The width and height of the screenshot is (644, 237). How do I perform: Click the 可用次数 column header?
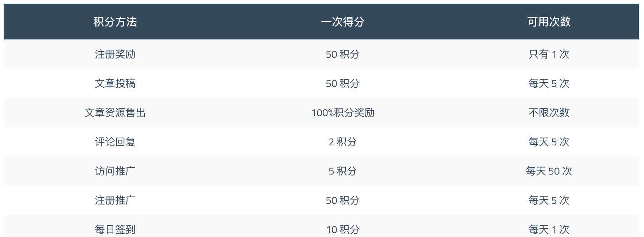(549, 22)
